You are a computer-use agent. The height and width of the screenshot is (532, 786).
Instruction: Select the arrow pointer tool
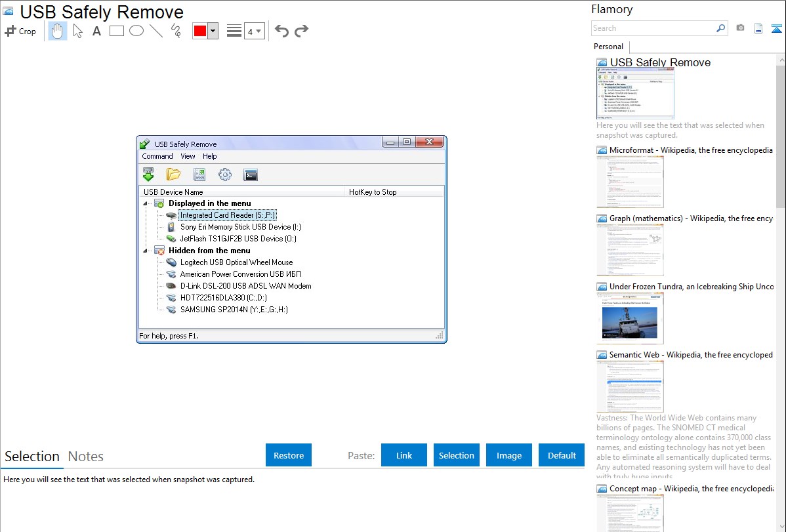point(77,31)
